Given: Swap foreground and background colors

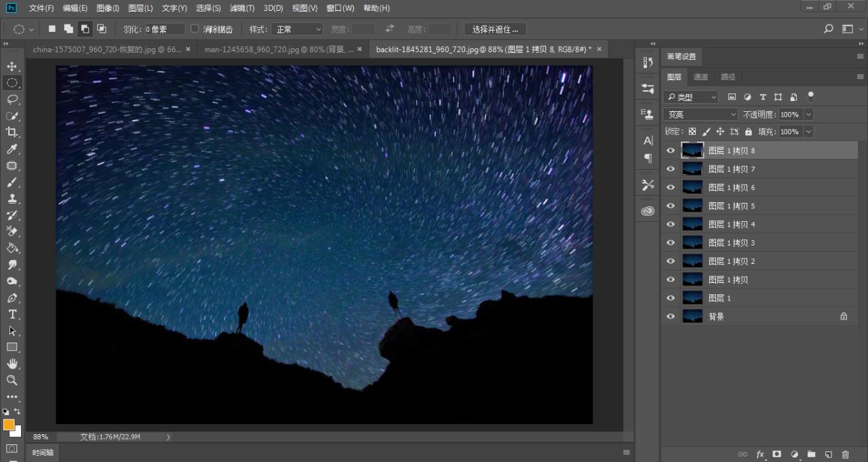Looking at the screenshot, I should (17, 411).
